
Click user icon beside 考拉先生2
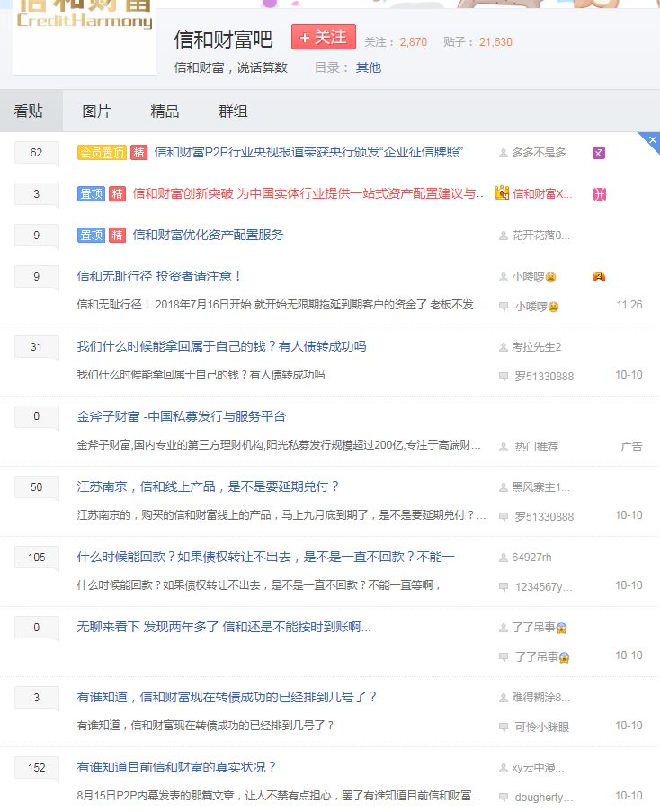[x=504, y=347]
